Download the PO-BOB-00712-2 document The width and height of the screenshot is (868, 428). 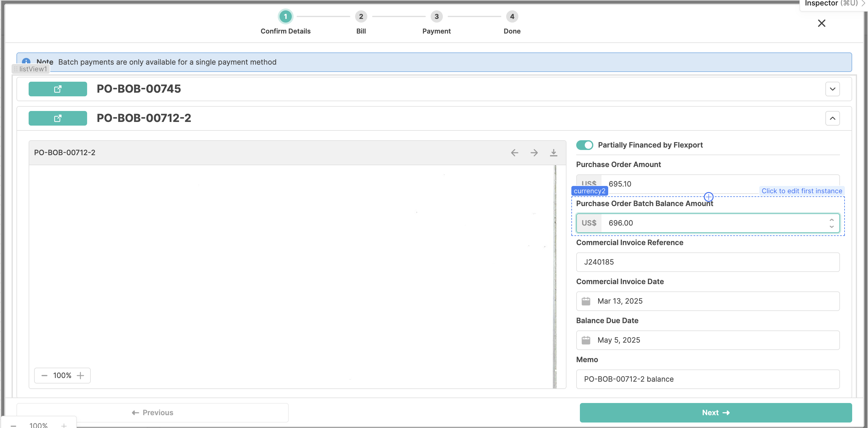pyautogui.click(x=554, y=153)
